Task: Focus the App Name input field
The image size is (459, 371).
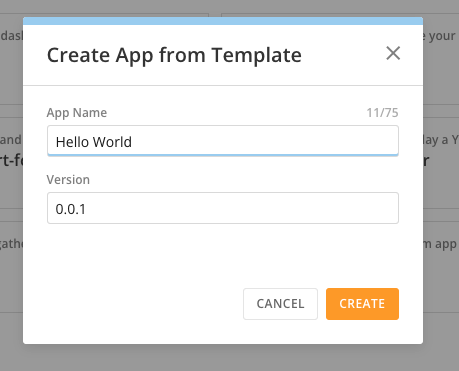Action: click(223, 140)
